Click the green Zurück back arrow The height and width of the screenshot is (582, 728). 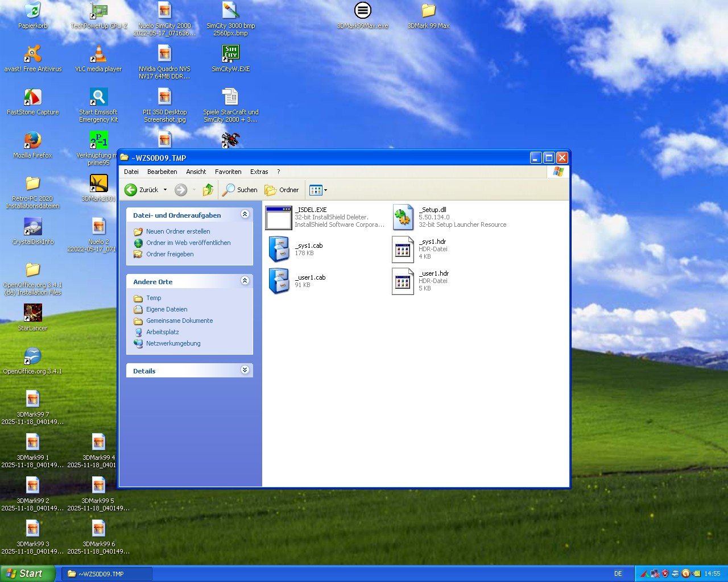pos(131,190)
